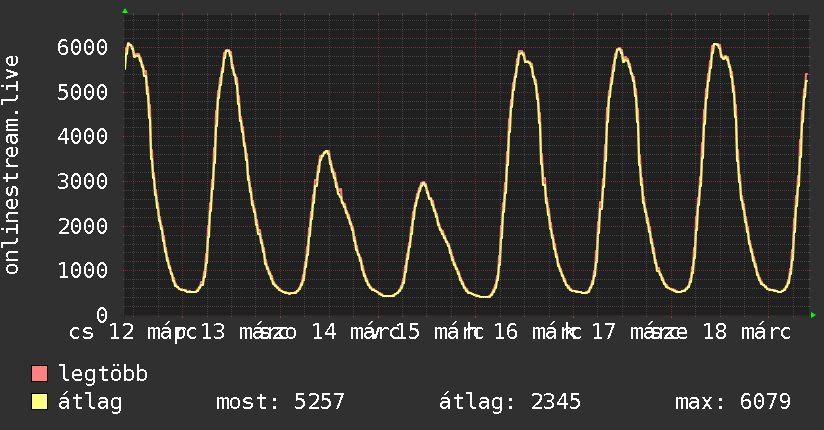Click the 6000 y-axis label

coord(83,47)
